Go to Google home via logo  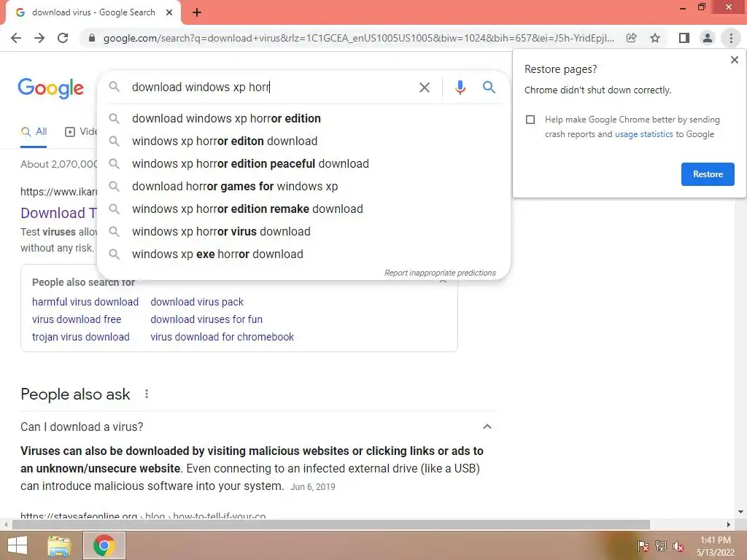pyautogui.click(x=51, y=88)
